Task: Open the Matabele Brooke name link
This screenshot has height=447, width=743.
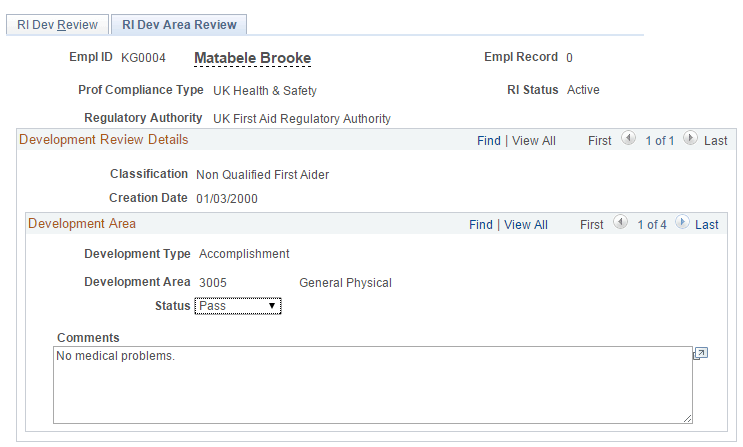Action: pos(252,58)
